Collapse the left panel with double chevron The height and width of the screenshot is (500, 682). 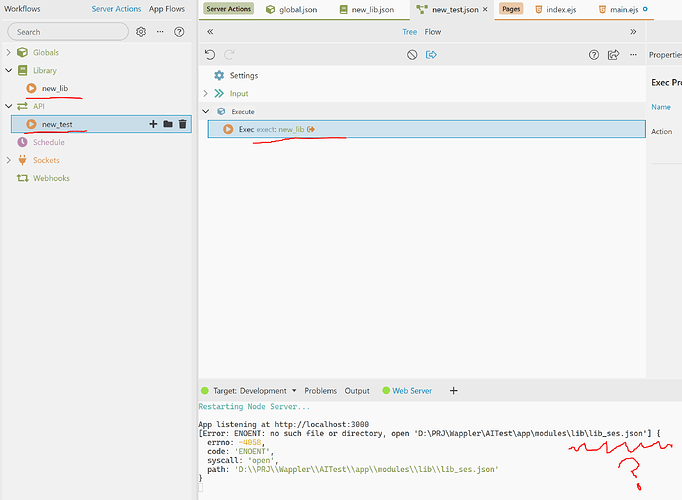point(210,32)
